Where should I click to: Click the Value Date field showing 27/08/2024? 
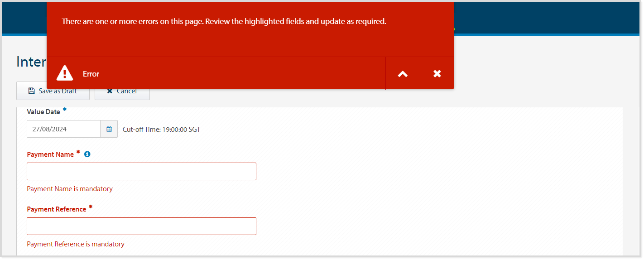point(63,129)
